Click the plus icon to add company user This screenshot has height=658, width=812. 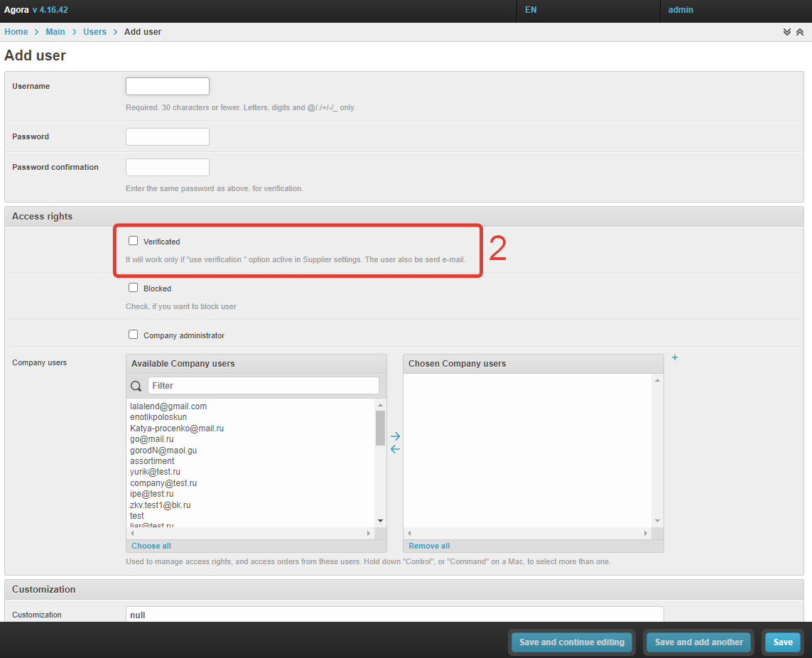pos(675,357)
